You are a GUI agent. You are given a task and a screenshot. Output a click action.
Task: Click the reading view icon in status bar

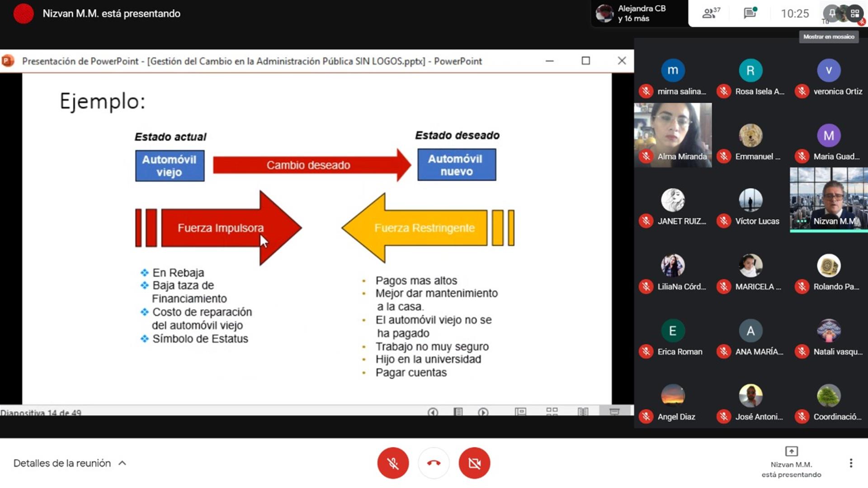pos(582,412)
